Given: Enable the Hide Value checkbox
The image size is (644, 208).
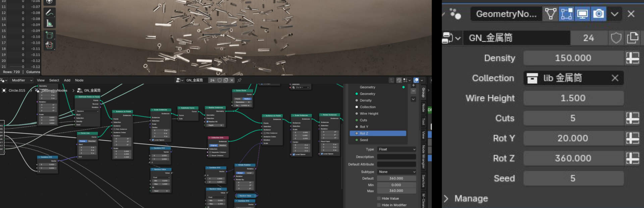Looking at the screenshot, I should 379,199.
